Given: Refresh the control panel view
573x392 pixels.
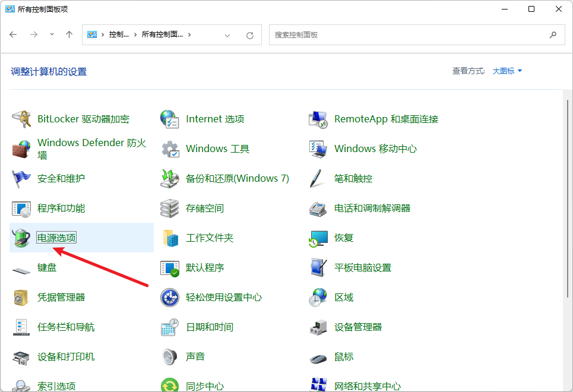Looking at the screenshot, I should tap(250, 36).
